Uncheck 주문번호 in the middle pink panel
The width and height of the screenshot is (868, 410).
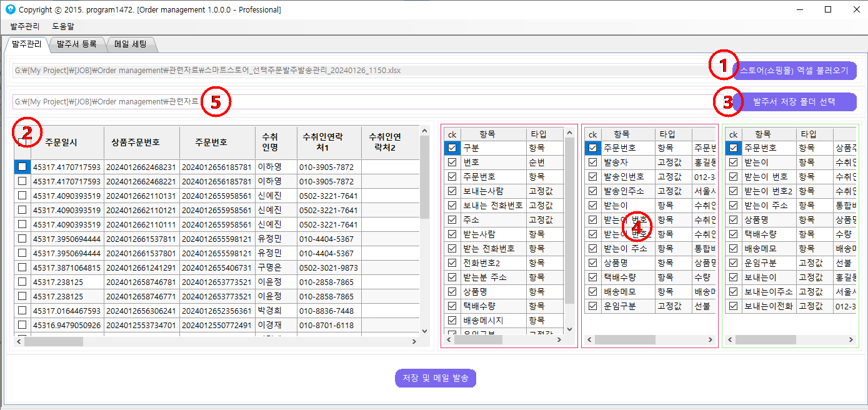click(592, 148)
